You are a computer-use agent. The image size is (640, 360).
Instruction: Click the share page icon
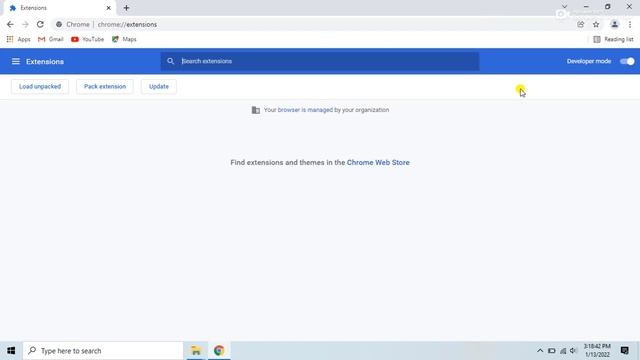(580, 24)
